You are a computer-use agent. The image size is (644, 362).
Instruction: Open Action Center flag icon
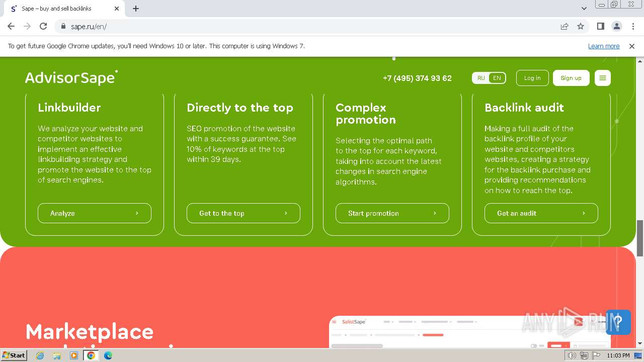click(x=595, y=355)
